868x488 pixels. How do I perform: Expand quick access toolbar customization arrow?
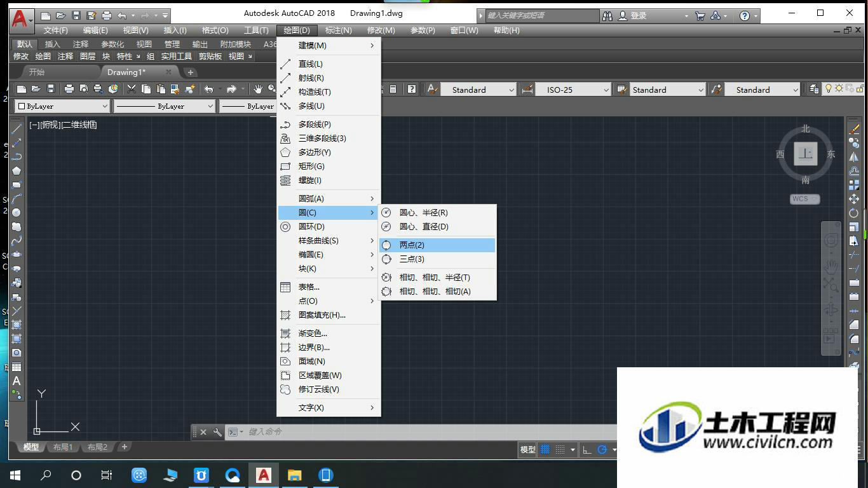165,15
